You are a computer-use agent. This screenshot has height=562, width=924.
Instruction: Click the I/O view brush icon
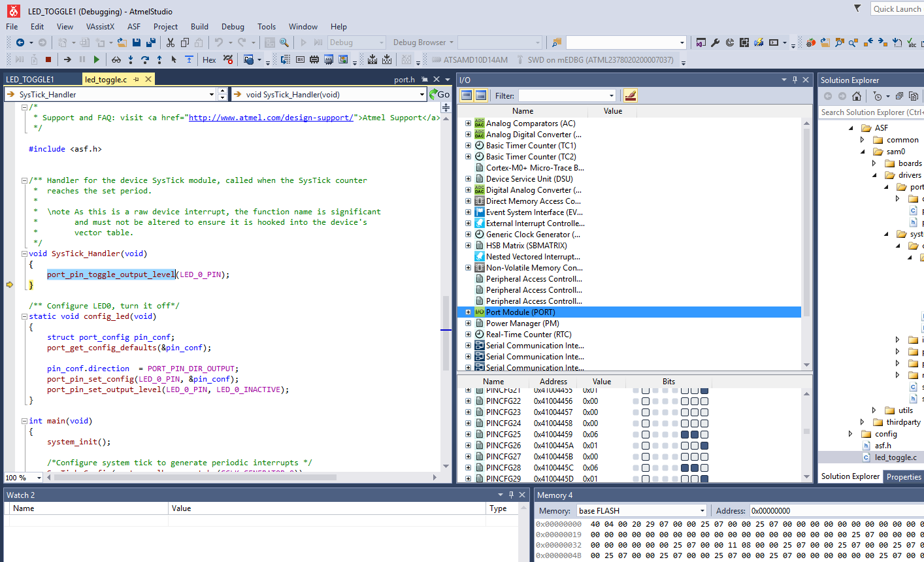pos(630,95)
